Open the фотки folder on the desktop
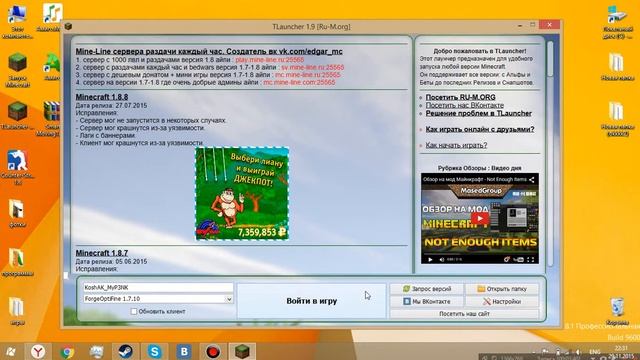The width and height of the screenshot is (640, 360). point(17,213)
